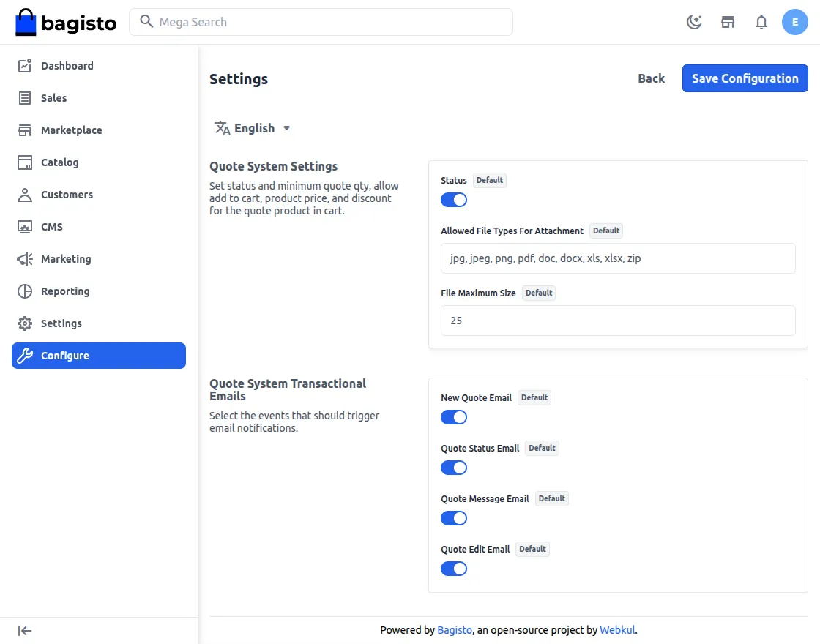Switch off Quote Message Email
The height and width of the screenshot is (644, 820).
[x=453, y=518]
